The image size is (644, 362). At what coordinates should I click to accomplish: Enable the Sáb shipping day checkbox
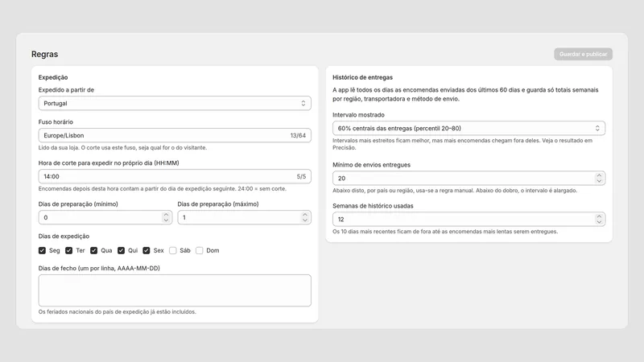(173, 250)
